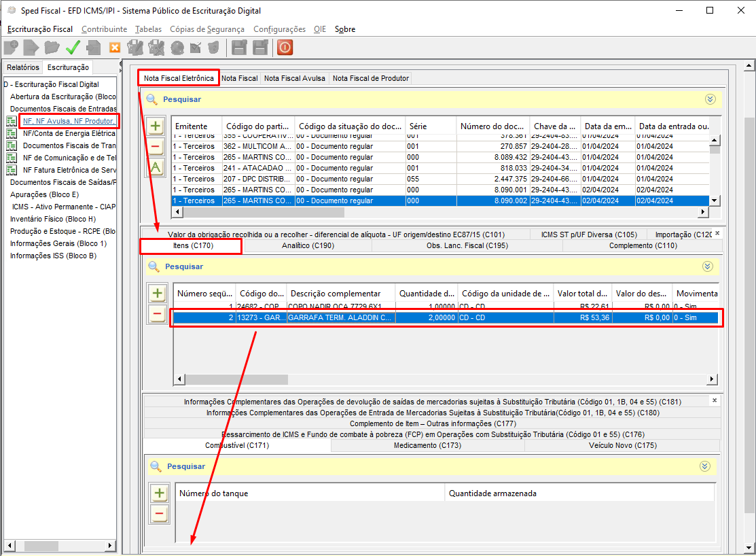Image resolution: width=756 pixels, height=556 pixels.
Task: Click the minus button beside the C170 items table
Action: pos(158,314)
